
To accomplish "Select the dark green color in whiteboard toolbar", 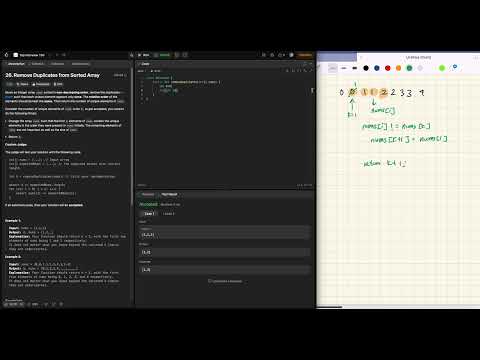I will tap(409, 68).
